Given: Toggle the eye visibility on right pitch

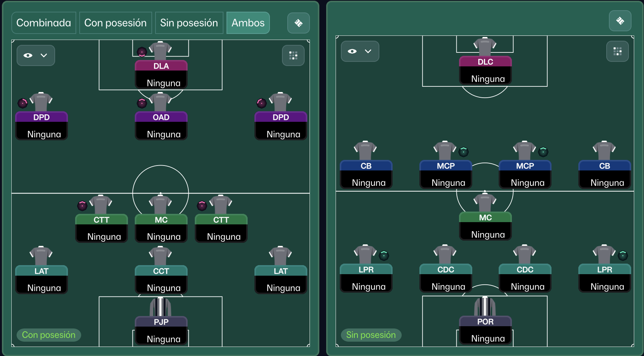Looking at the screenshot, I should (x=352, y=51).
